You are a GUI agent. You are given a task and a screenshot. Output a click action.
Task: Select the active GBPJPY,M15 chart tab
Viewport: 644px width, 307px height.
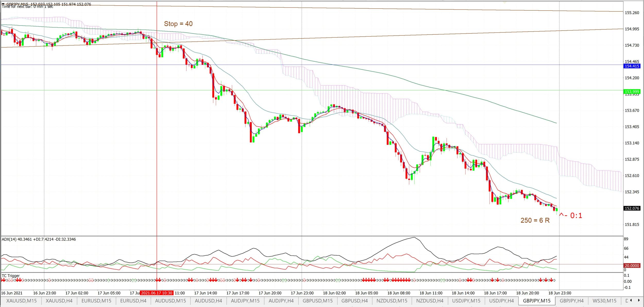[537, 301]
